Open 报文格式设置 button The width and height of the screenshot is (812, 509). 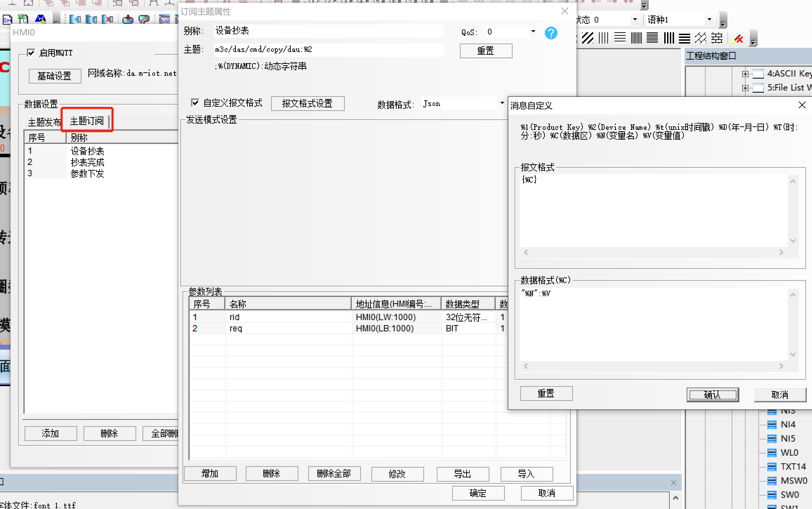(x=308, y=104)
